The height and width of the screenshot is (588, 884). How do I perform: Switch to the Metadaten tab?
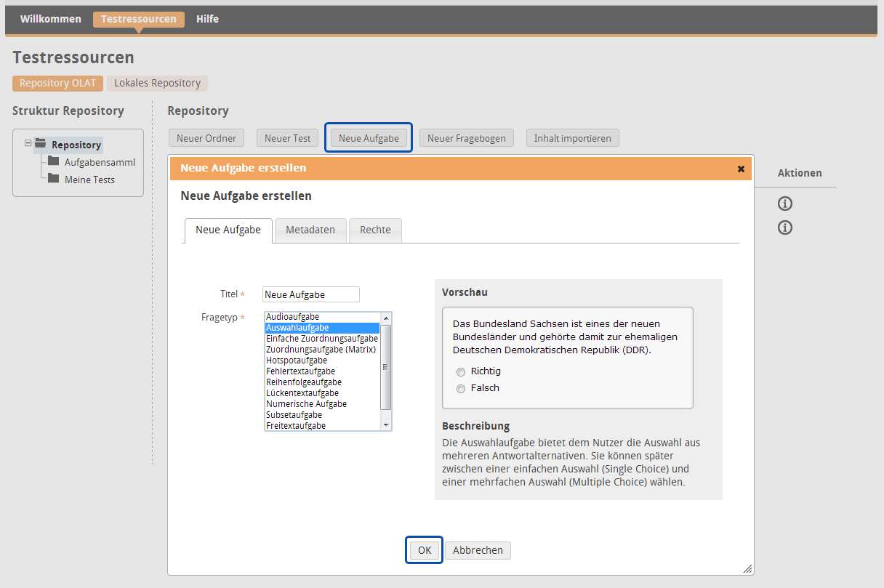pos(310,230)
